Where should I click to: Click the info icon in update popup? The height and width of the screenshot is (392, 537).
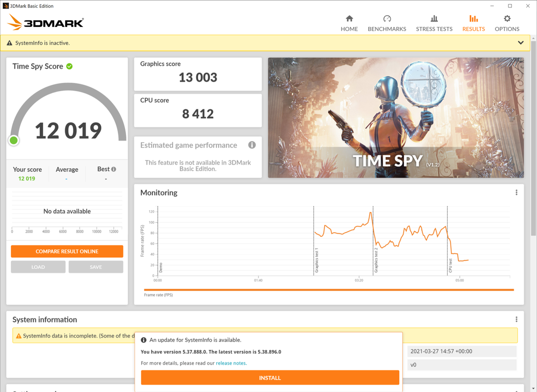[x=144, y=340]
